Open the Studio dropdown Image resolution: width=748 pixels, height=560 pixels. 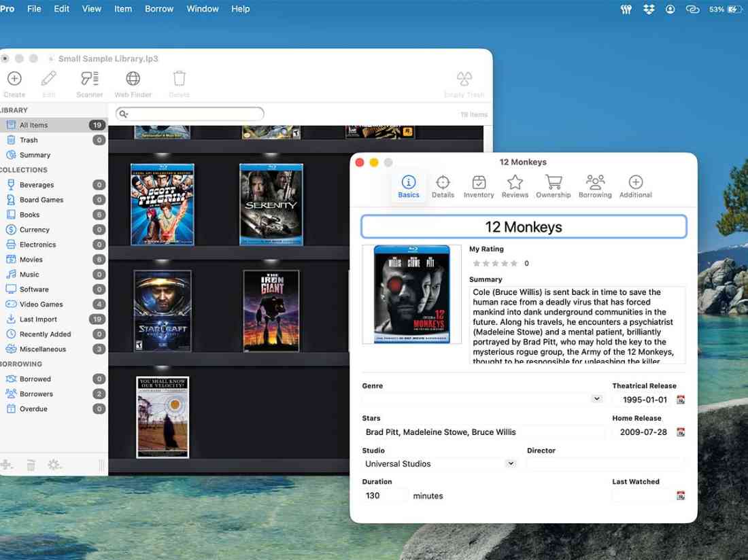click(x=509, y=463)
